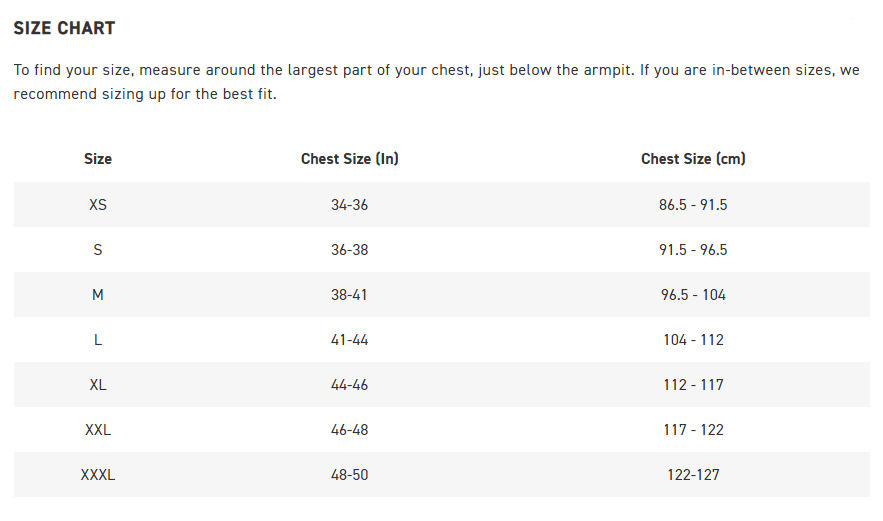The image size is (883, 521).
Task: Click the Chest Size (cm) column header
Action: pos(693,159)
